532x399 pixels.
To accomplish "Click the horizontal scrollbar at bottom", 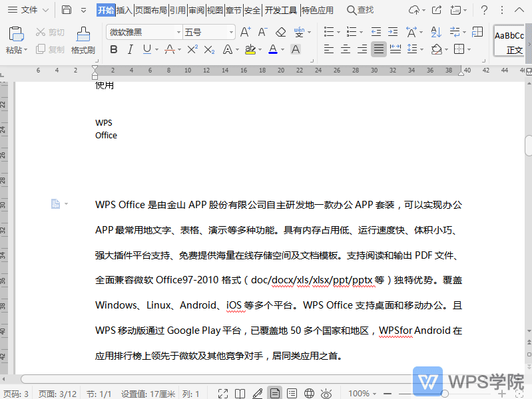I will click(217, 378).
